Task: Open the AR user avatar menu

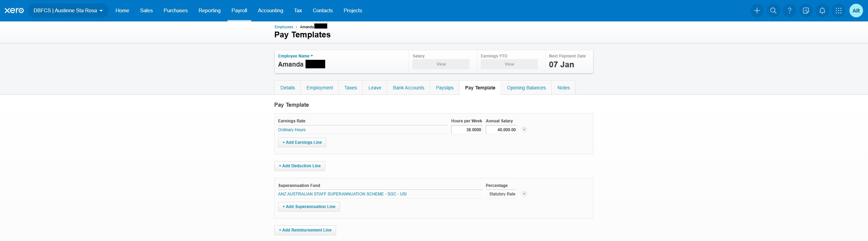Action: pos(856,11)
